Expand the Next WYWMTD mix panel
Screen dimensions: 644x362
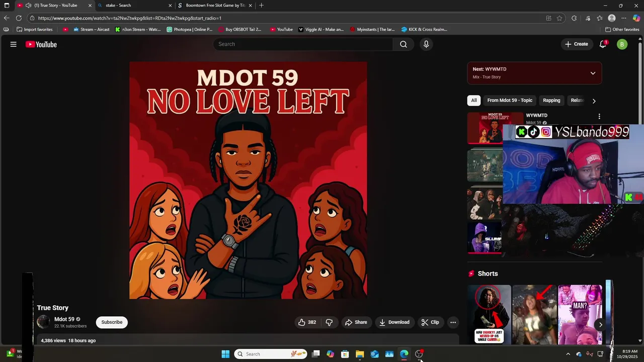pyautogui.click(x=593, y=73)
